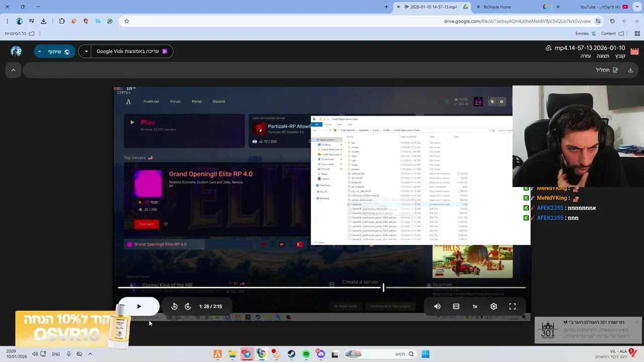Mute the video volume
Viewport: 644px width, 362px height.
click(437, 306)
